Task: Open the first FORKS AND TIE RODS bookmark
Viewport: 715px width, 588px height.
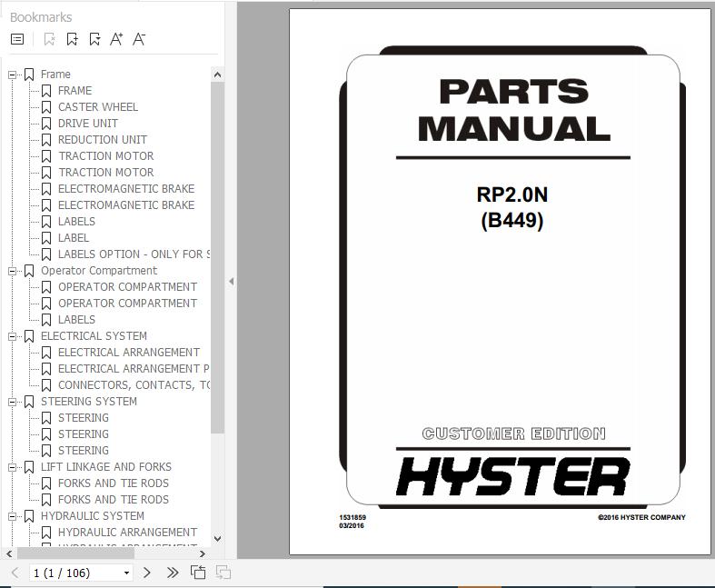Action: point(113,483)
